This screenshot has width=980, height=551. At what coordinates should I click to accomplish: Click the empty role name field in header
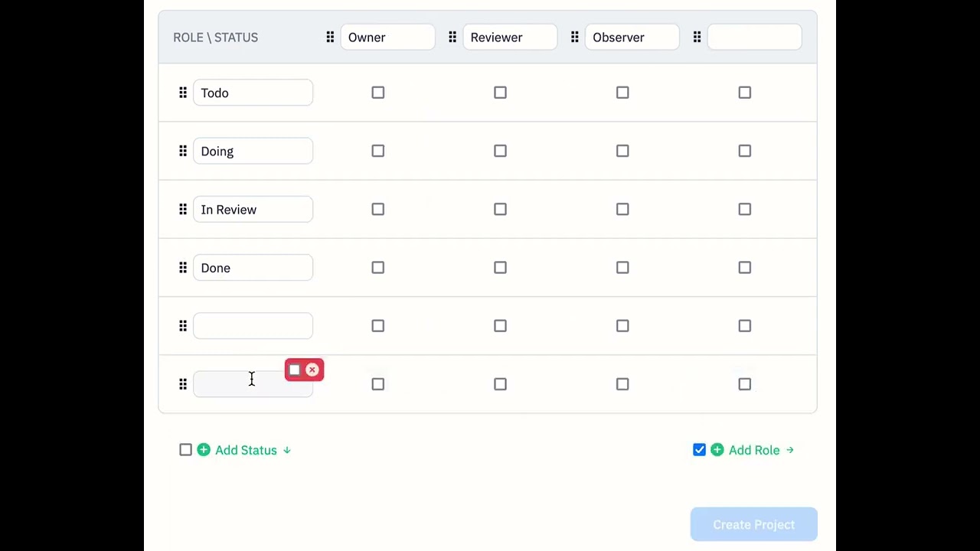click(x=754, y=37)
